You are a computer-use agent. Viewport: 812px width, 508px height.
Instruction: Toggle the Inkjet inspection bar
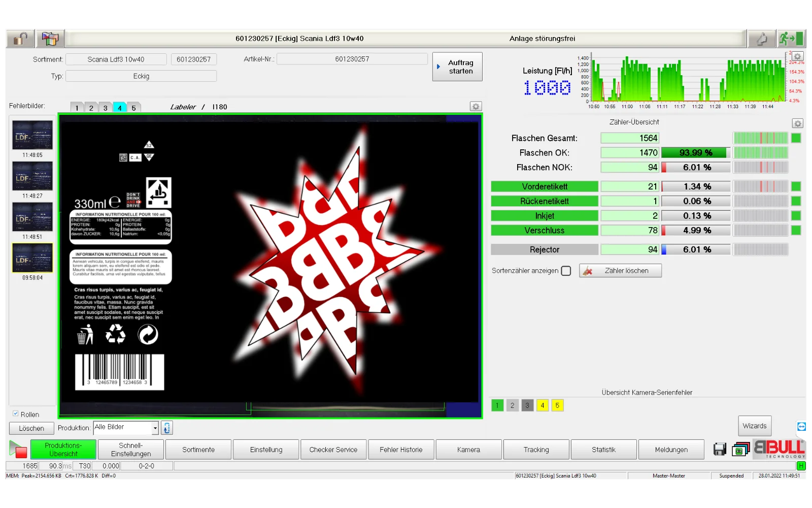point(545,216)
